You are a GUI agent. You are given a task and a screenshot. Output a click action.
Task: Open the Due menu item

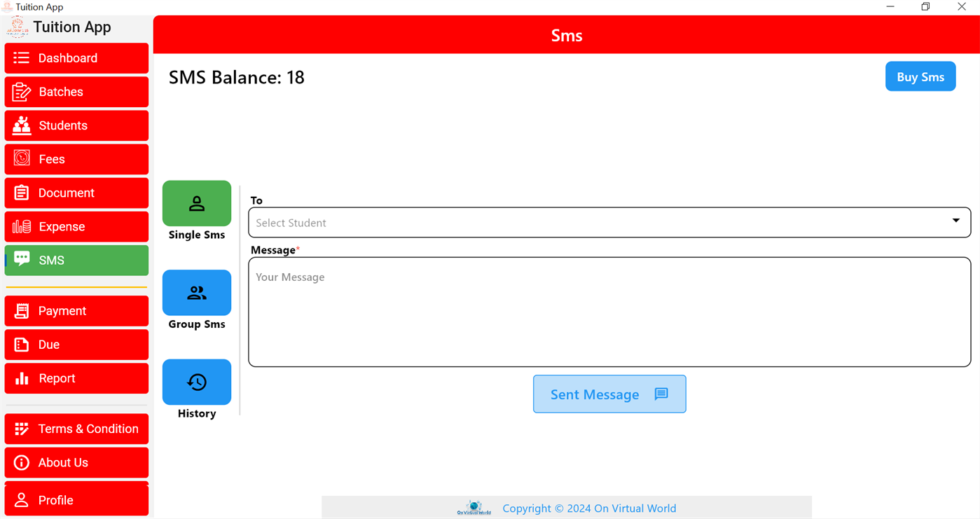point(76,345)
